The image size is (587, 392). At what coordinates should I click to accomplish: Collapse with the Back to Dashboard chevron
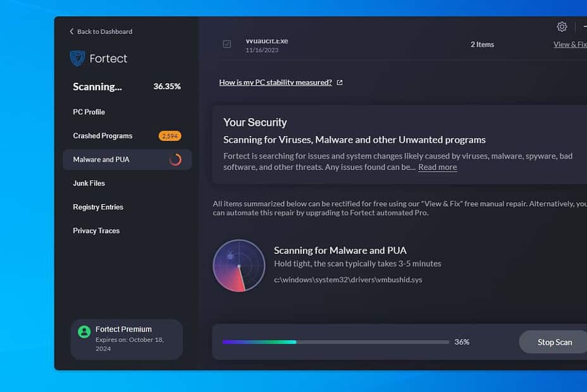(x=71, y=31)
